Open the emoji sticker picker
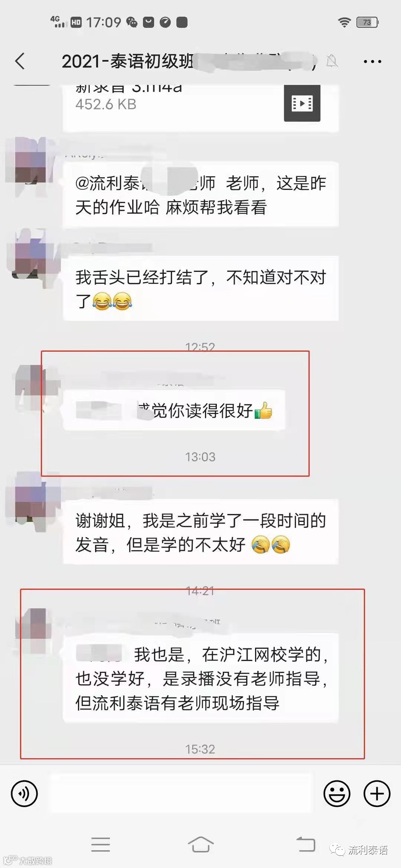This screenshot has width=401, height=868. 337,794
